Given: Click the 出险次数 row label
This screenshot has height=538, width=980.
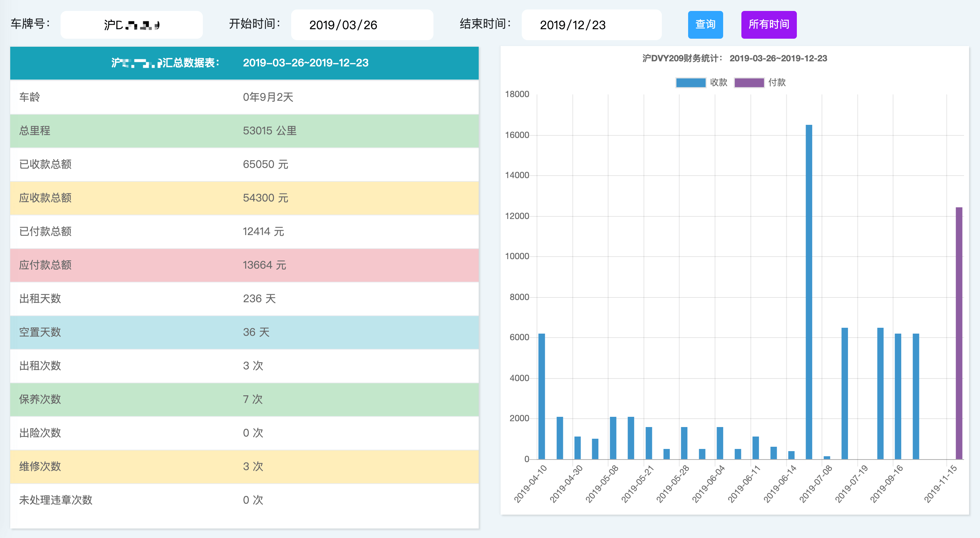Looking at the screenshot, I should (40, 433).
